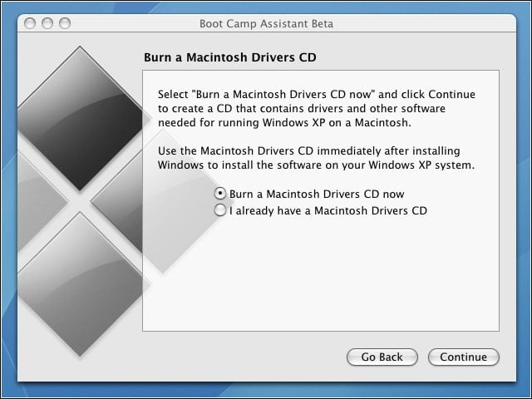The image size is (532, 399).
Task: Click the "Boot Camp Assistant Beta" window title
Action: (x=266, y=24)
